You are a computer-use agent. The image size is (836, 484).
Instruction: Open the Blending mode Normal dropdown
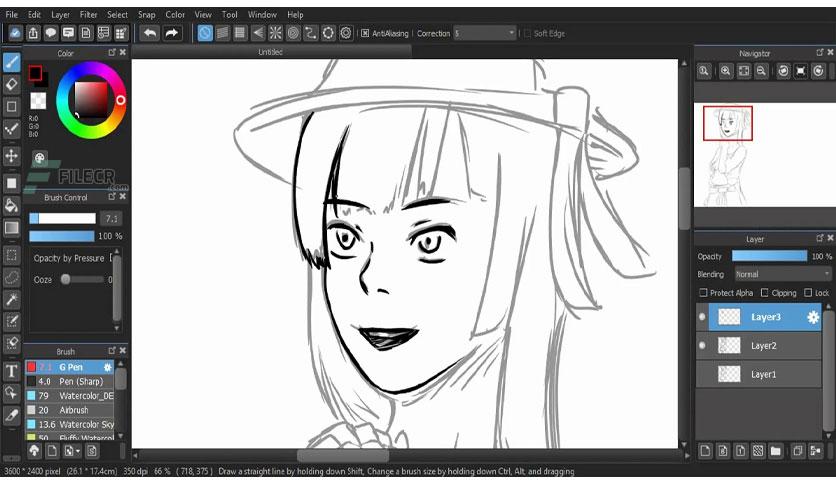783,274
